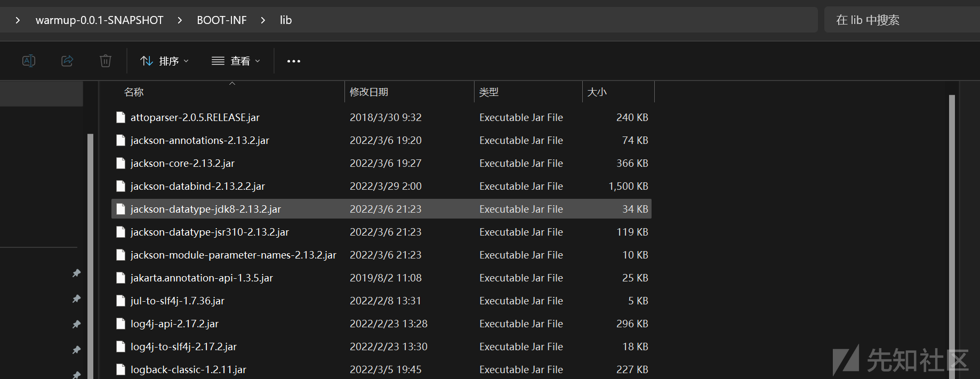
Task: Click the Rename toolbar icon
Action: click(29, 61)
